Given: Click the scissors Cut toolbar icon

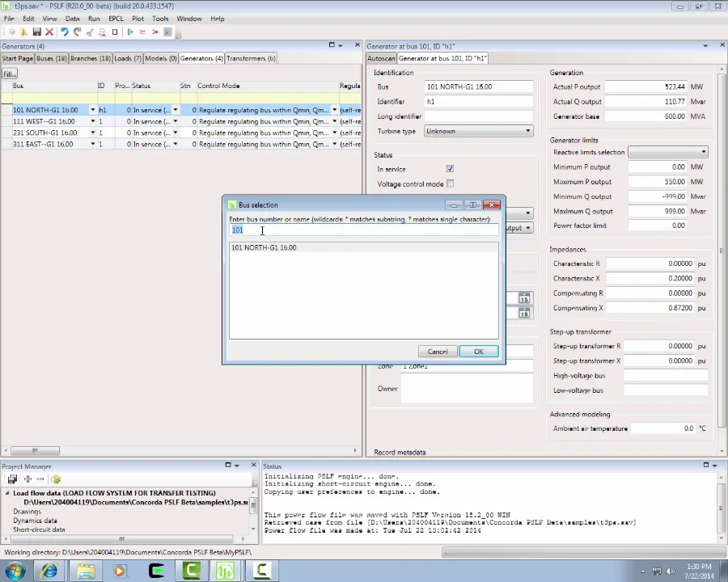Looking at the screenshot, I should tap(90, 32).
